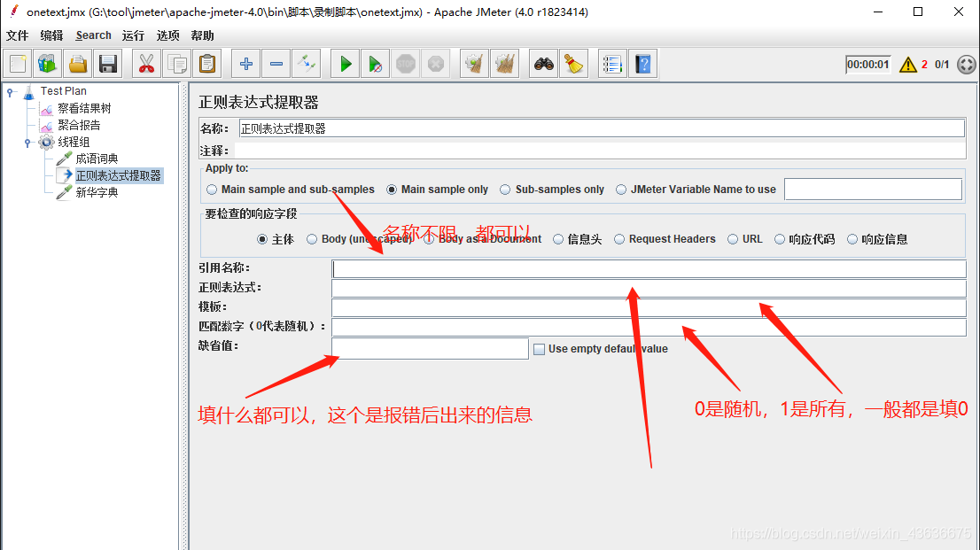Click the 缺省值 input field
Viewport: 980px width, 550px height.
pyautogui.click(x=430, y=348)
